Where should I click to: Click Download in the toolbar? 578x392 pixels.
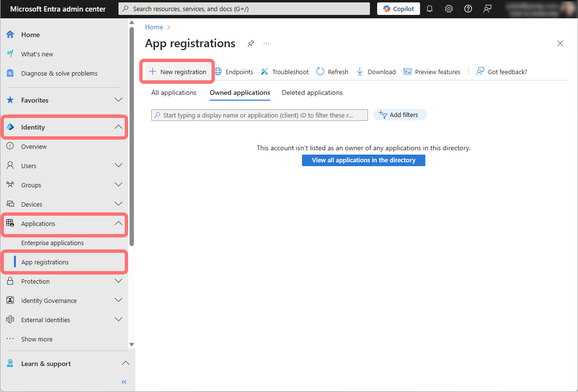[376, 72]
